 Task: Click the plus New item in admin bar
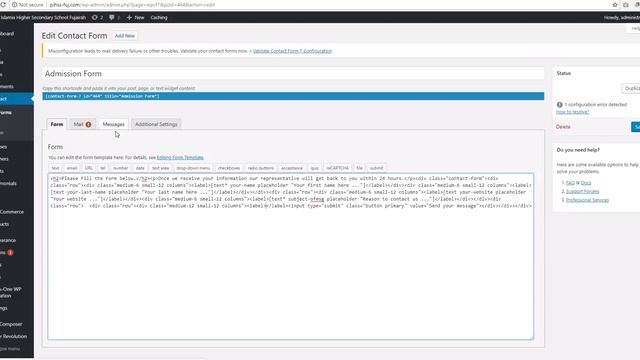pos(136,18)
